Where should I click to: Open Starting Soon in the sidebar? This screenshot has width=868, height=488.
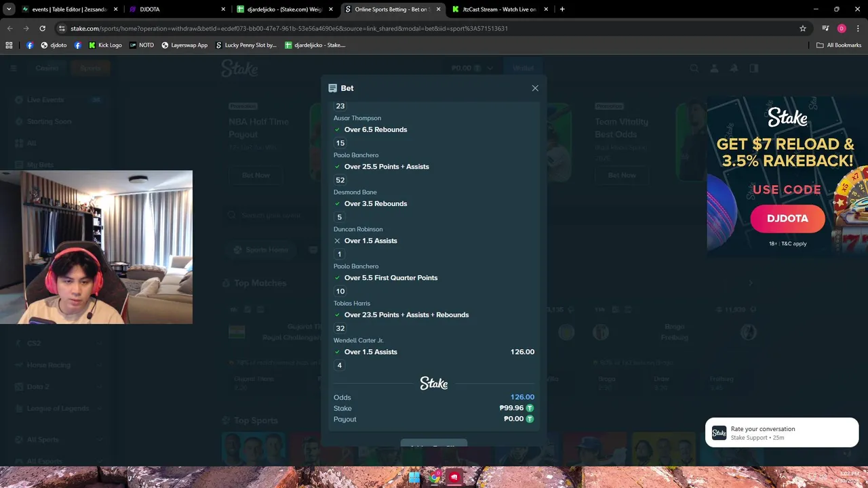point(59,121)
